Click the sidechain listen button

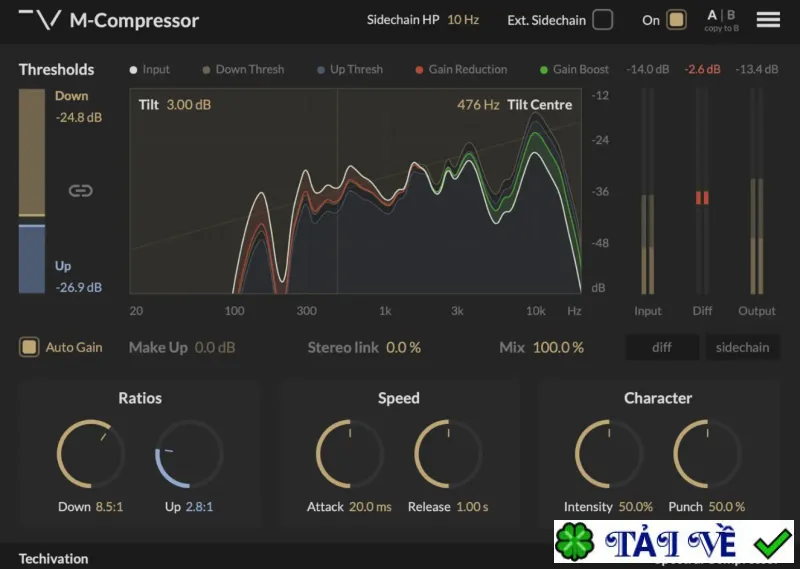tap(742, 347)
